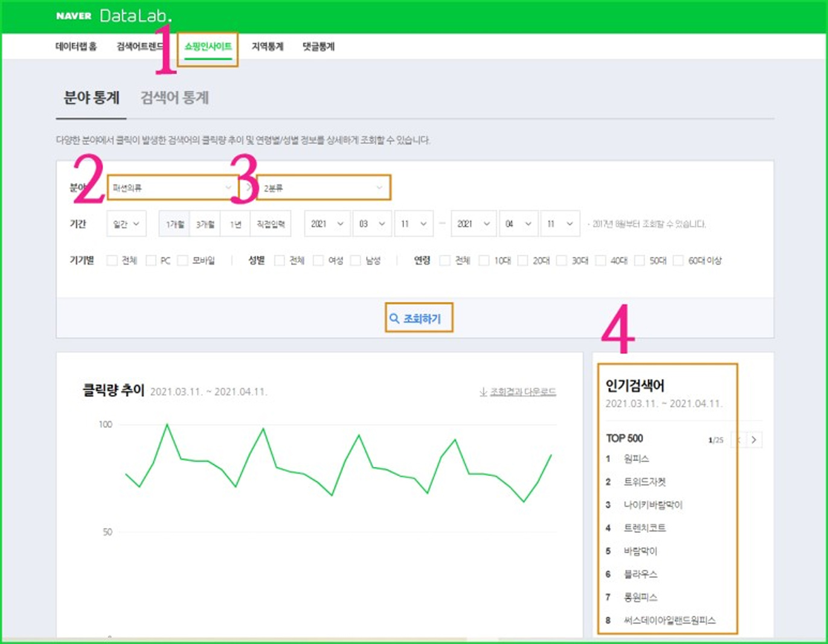Check 전체 under 기기별
828x644 pixels.
[112, 260]
